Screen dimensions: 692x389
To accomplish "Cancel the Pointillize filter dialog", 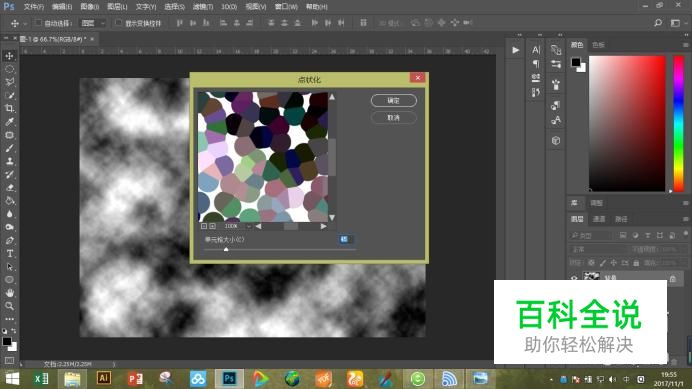I will [394, 118].
